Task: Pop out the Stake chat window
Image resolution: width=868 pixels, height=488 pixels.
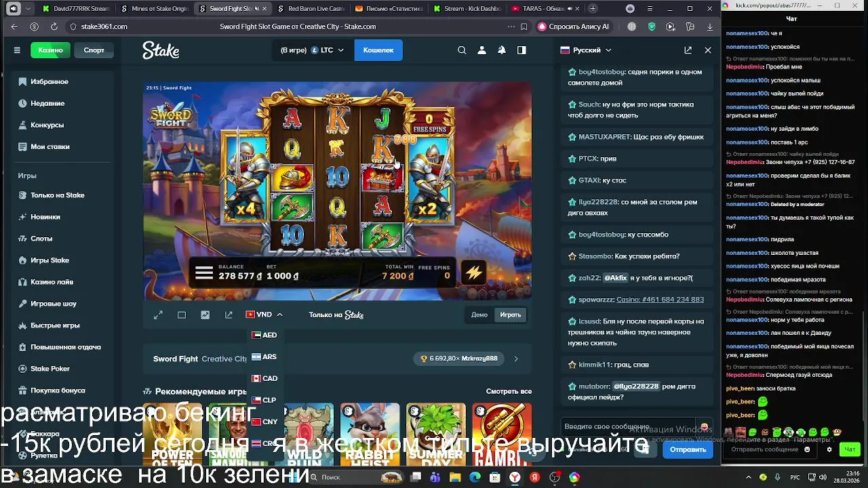Action: coord(688,50)
